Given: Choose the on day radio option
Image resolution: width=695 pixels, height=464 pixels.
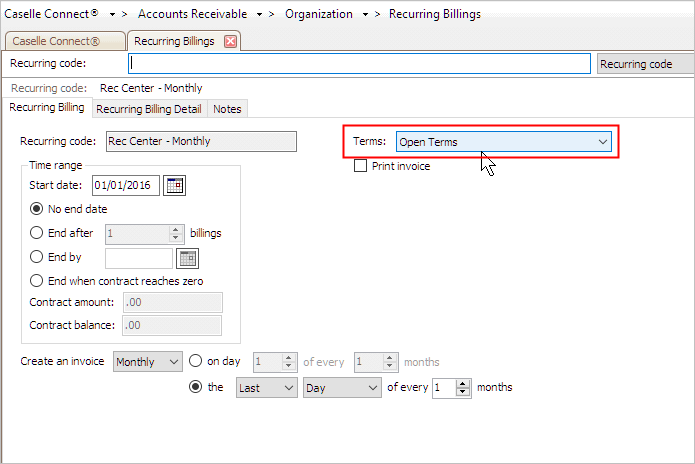Looking at the screenshot, I should pyautogui.click(x=195, y=361).
